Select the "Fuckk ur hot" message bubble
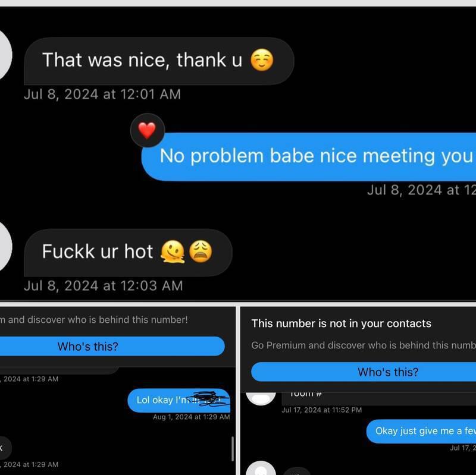476x475 pixels. (x=128, y=253)
